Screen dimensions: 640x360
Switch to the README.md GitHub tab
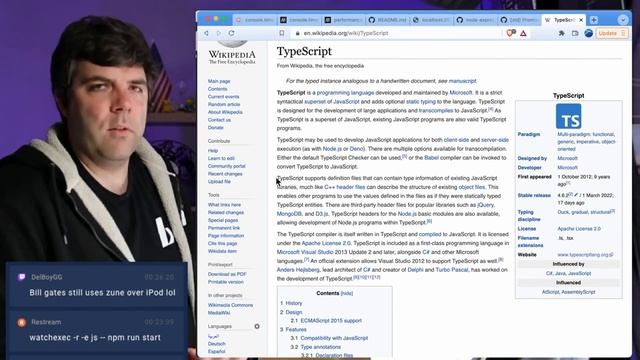(x=388, y=20)
